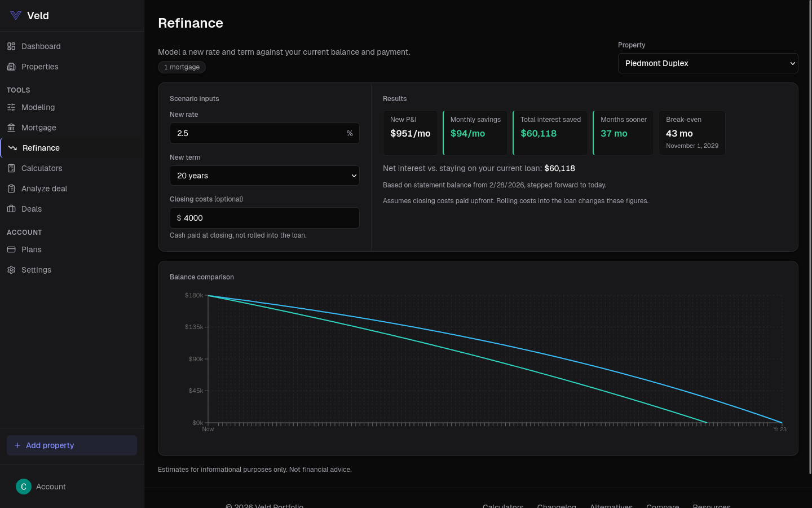Open the Account profile link
Screen dimensions: 812x508
pos(41,487)
